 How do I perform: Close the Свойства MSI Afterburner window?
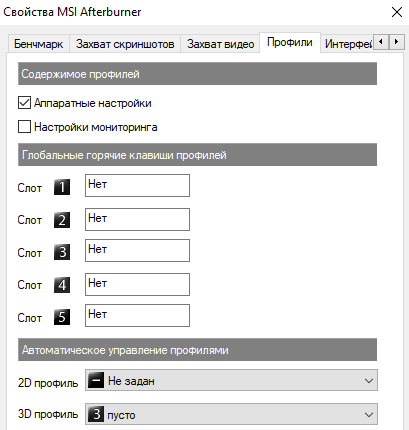click(397, 12)
